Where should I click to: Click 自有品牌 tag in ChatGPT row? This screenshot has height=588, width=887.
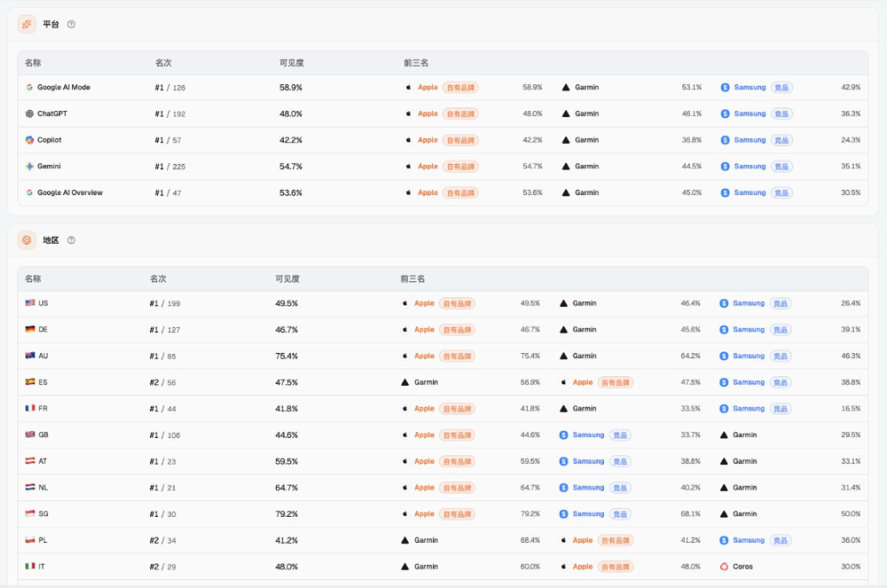(x=461, y=114)
